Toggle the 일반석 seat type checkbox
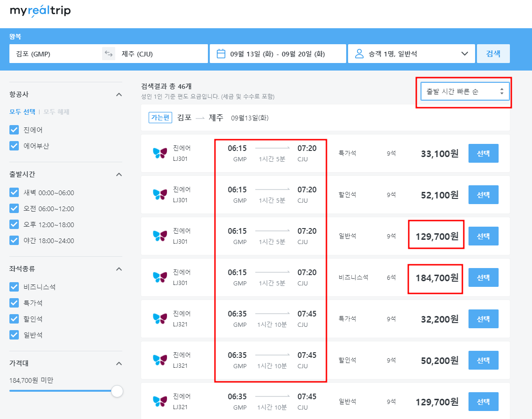Screen dimensions: 532x419 pyautogui.click(x=14, y=335)
